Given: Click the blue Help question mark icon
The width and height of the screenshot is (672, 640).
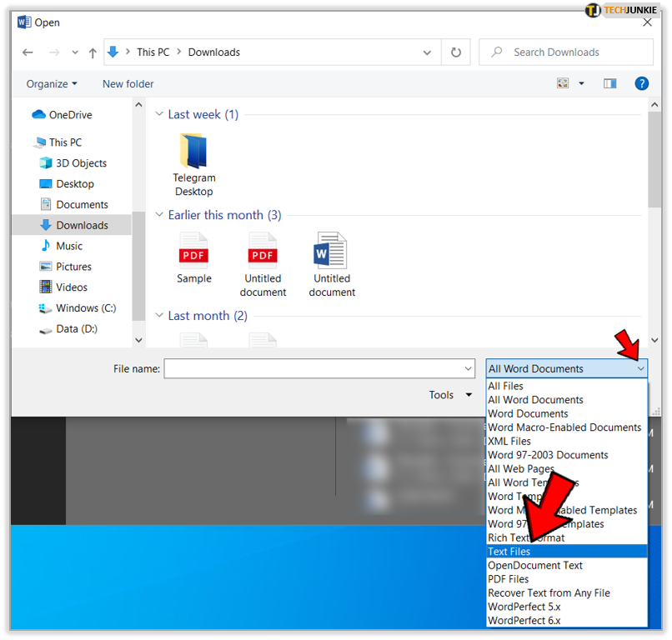Looking at the screenshot, I should tap(641, 83).
